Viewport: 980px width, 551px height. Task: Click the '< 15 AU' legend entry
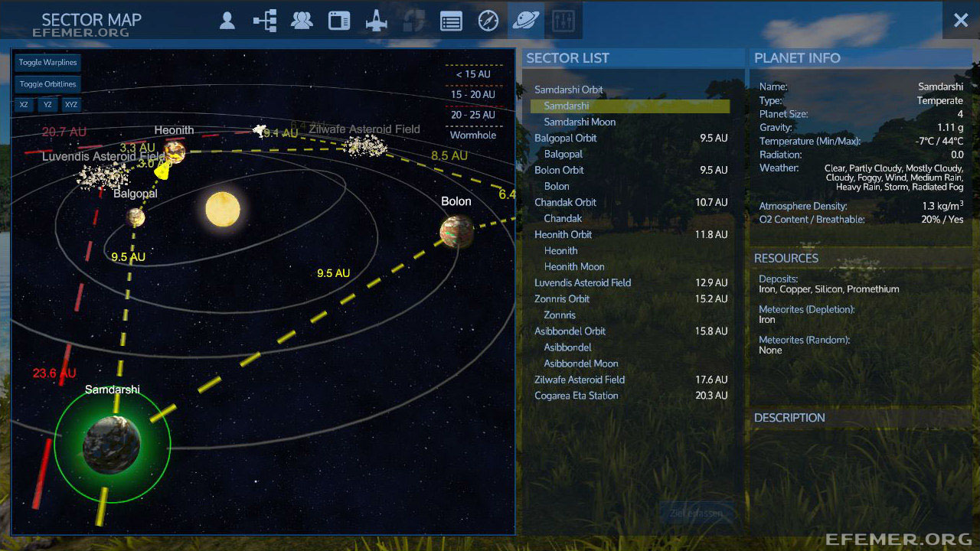tap(473, 74)
